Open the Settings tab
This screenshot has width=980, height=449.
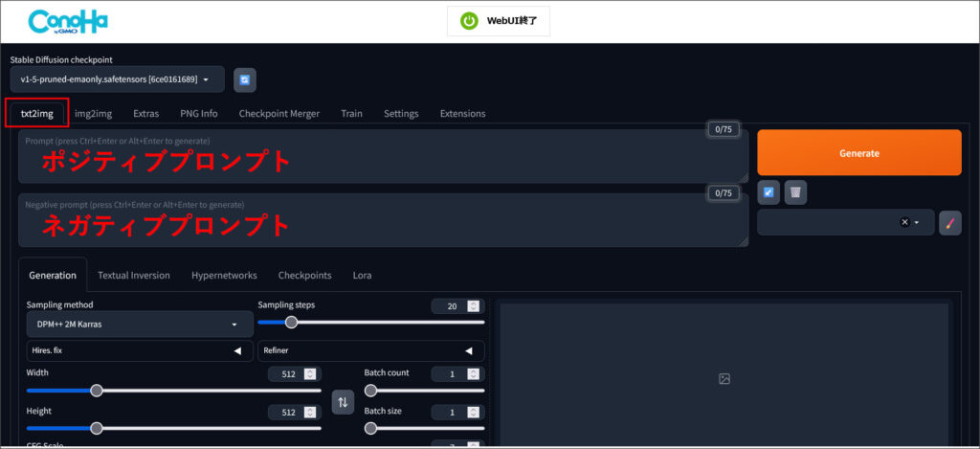(x=401, y=114)
